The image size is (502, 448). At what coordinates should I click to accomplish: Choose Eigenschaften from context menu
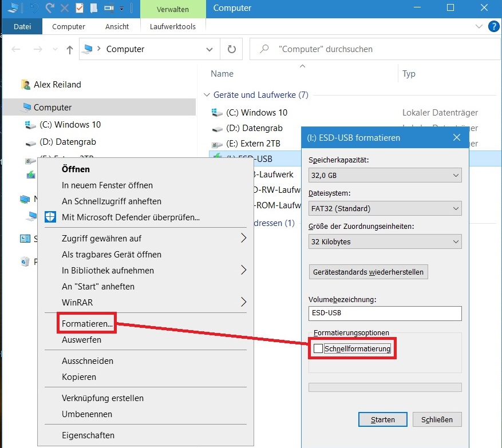(146, 435)
